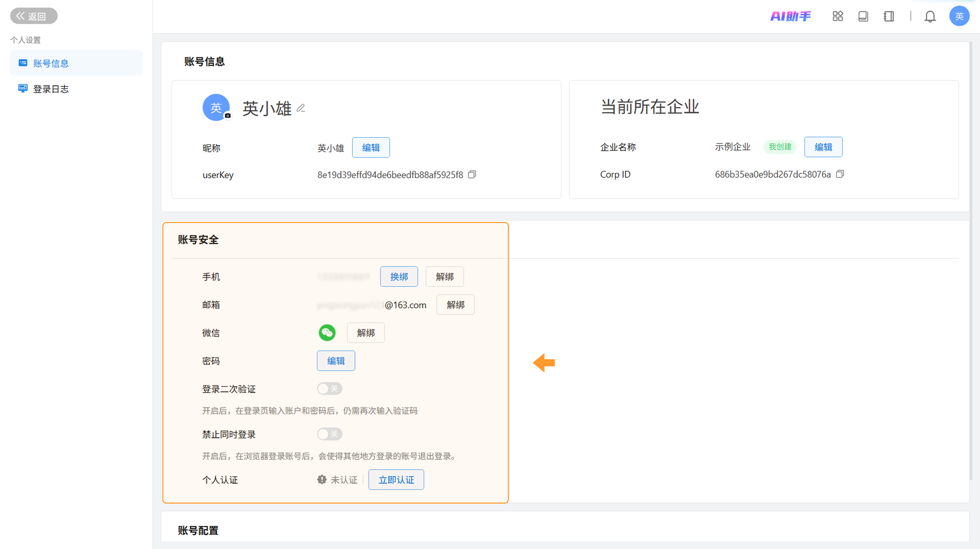Open the AI助手 assistant
Viewport: 980px width, 549px height.
[790, 16]
